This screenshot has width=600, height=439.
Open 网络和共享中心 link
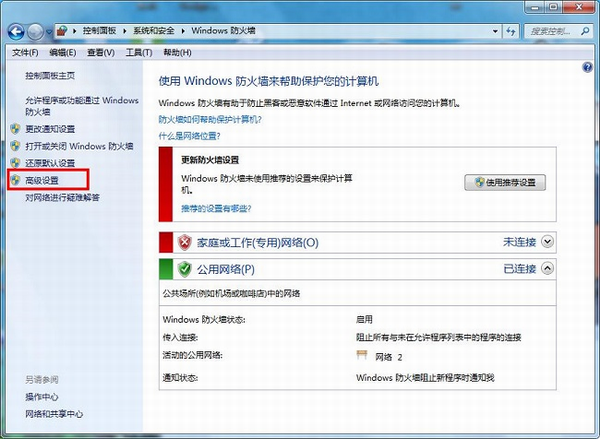click(54, 414)
